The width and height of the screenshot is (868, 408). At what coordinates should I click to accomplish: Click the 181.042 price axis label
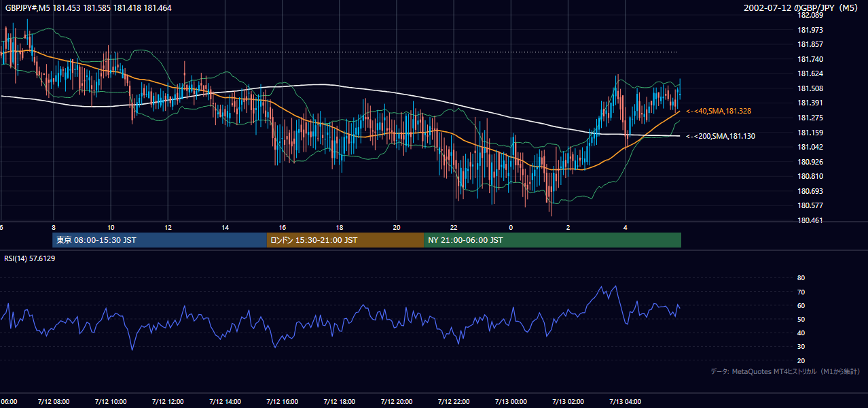pyautogui.click(x=810, y=147)
